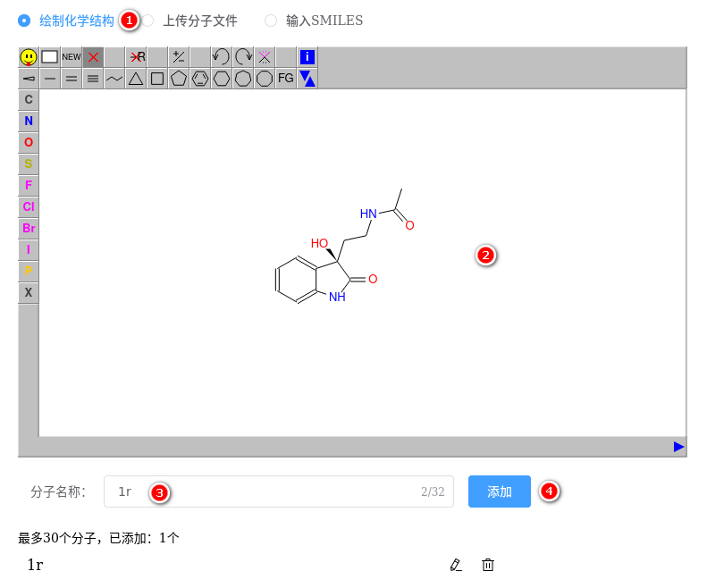Image resolution: width=707 pixels, height=588 pixels.
Task: Delete the 1r molecule entry
Action: [x=488, y=565]
